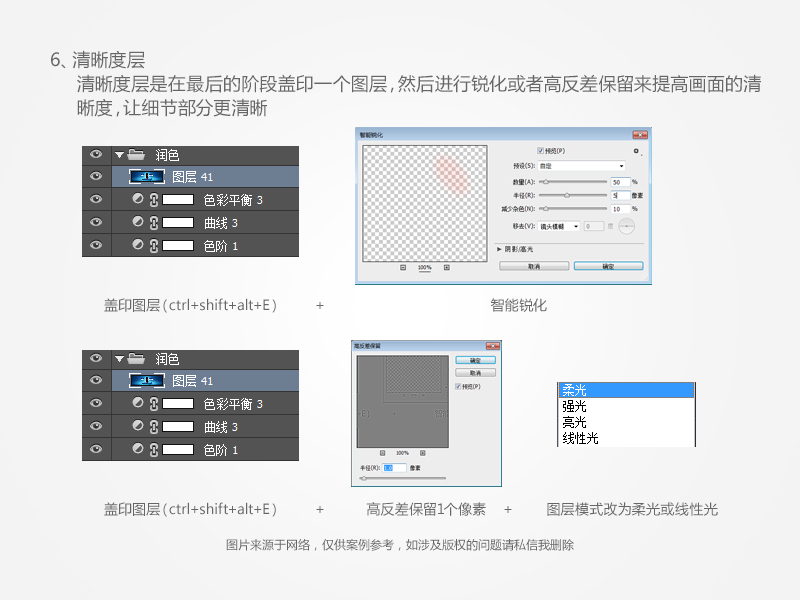The image size is (800, 600).
Task: Click 曲线 3 mask thumbnail in bottom panel
Action: click(x=178, y=427)
